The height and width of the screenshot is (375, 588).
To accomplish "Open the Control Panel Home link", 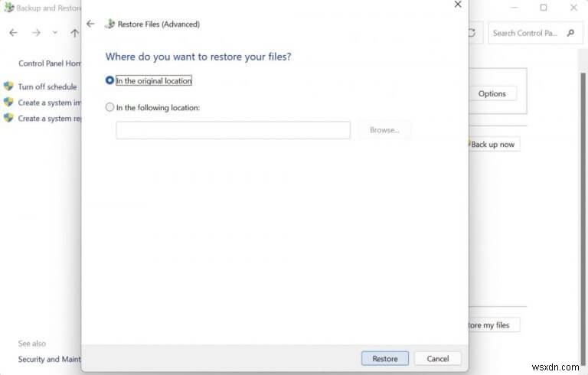I will pos(50,64).
